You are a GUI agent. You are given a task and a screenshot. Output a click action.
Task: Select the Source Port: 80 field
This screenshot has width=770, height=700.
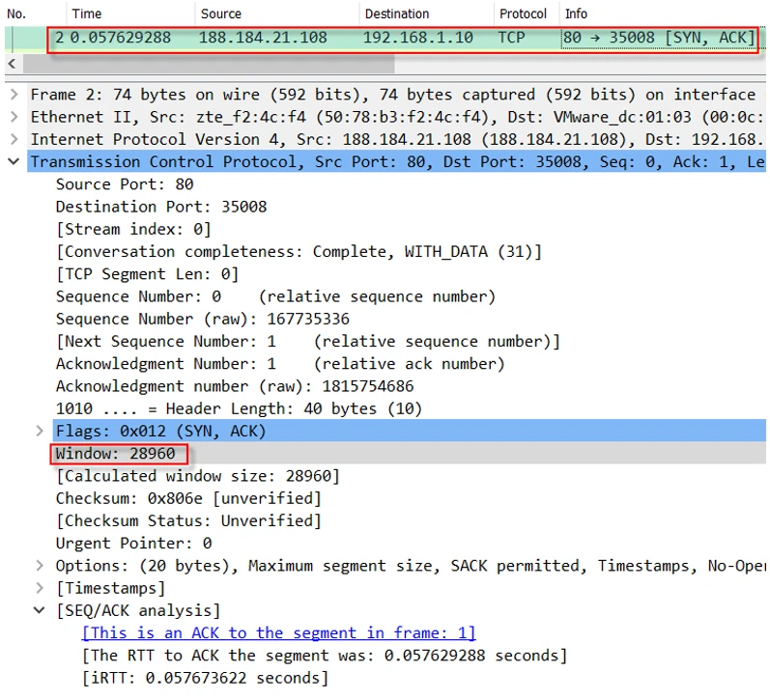[125, 184]
